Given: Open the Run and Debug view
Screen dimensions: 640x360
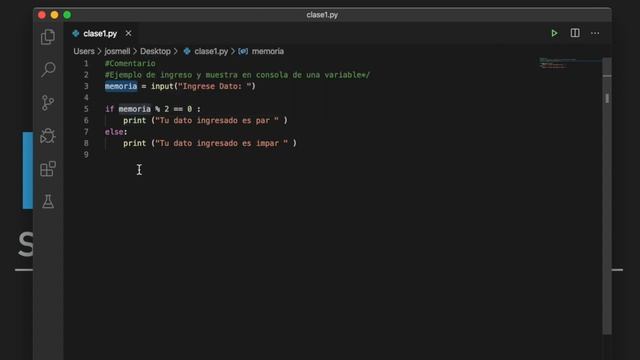Looking at the screenshot, I should click(x=48, y=136).
